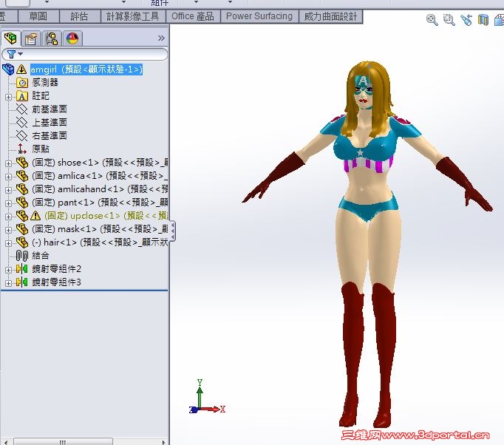504x445 pixels.
Task: Click the 鏡射零組件2 mirror icon
Action: pos(22,269)
